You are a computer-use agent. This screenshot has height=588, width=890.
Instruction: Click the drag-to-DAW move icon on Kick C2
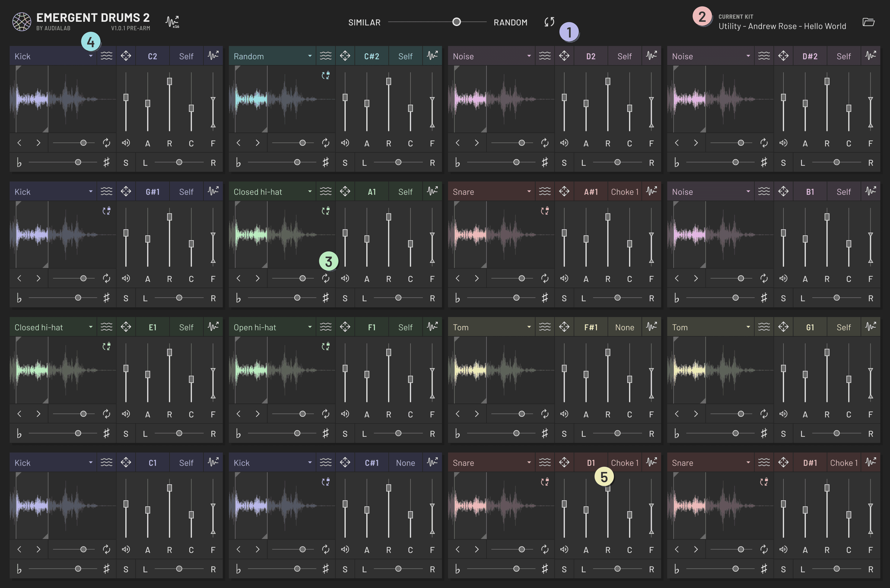tap(126, 56)
